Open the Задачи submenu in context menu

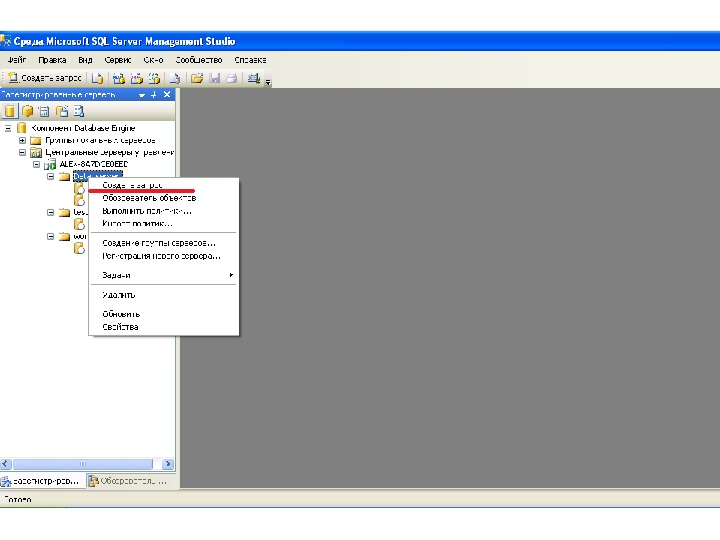[163, 275]
